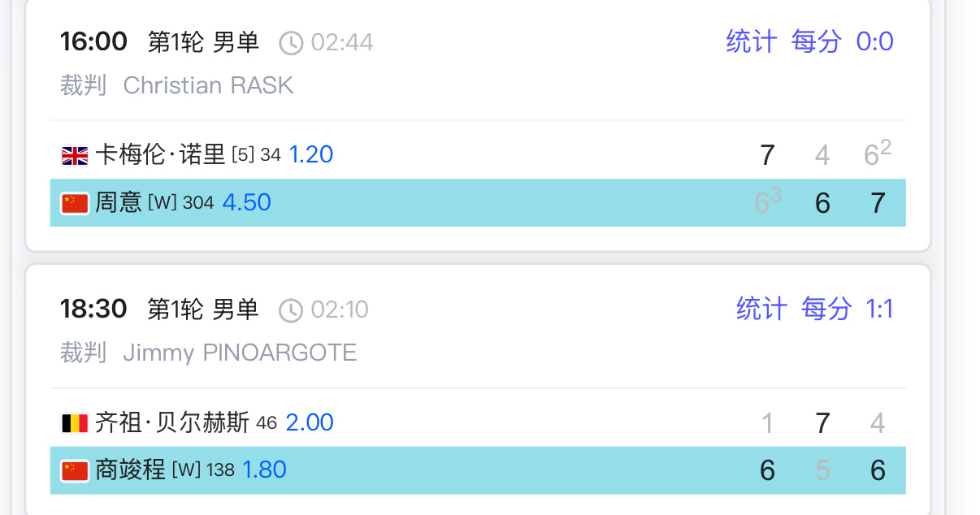The image size is (980, 515).
Task: Click the clock icon beside 02:10
Action: 291,310
